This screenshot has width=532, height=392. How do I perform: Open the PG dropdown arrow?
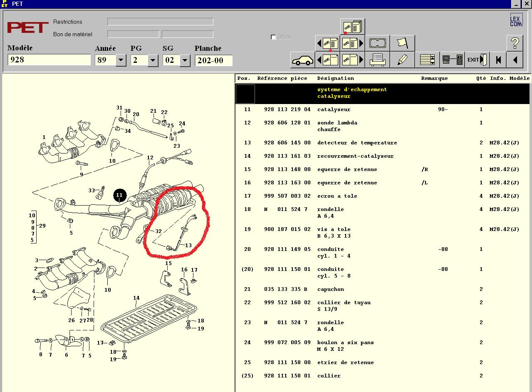pos(153,60)
